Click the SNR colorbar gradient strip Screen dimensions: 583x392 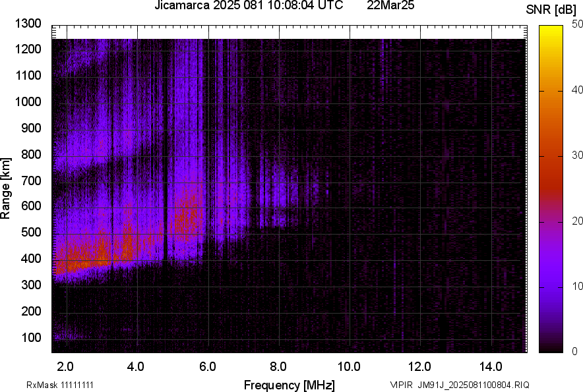pyautogui.click(x=551, y=189)
